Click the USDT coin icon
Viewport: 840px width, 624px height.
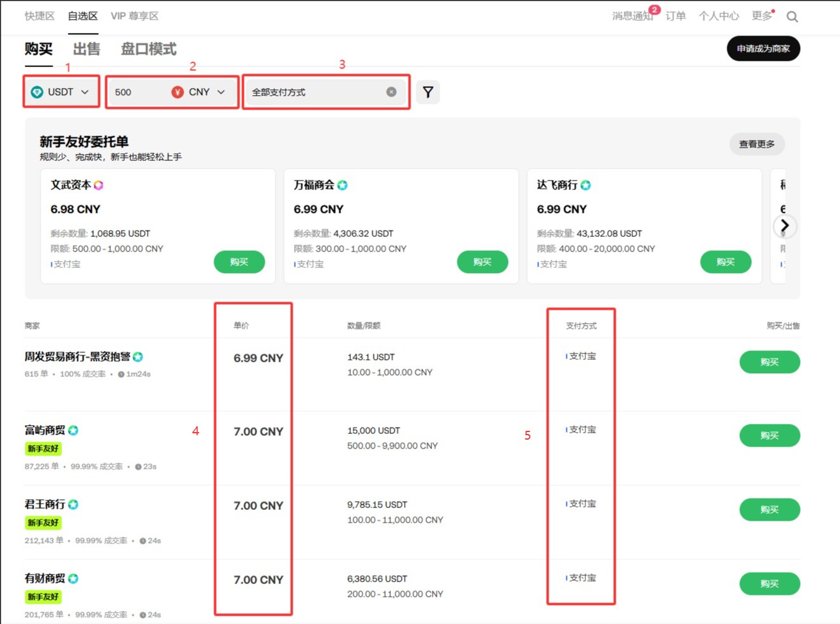[37, 92]
